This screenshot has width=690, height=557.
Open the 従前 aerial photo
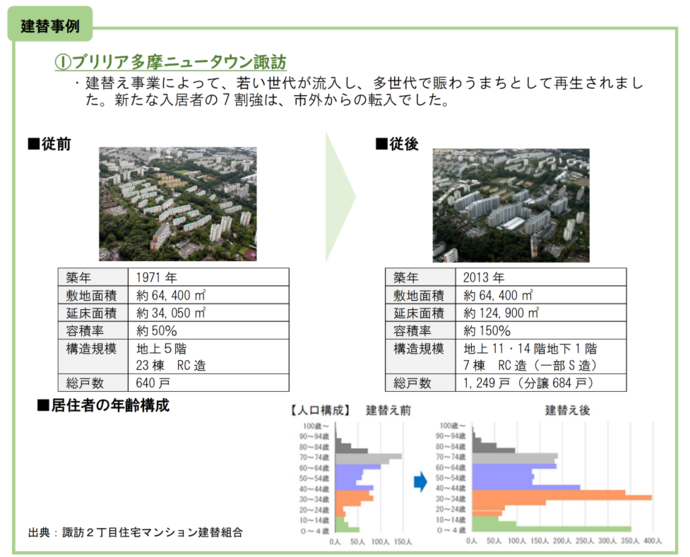[177, 198]
